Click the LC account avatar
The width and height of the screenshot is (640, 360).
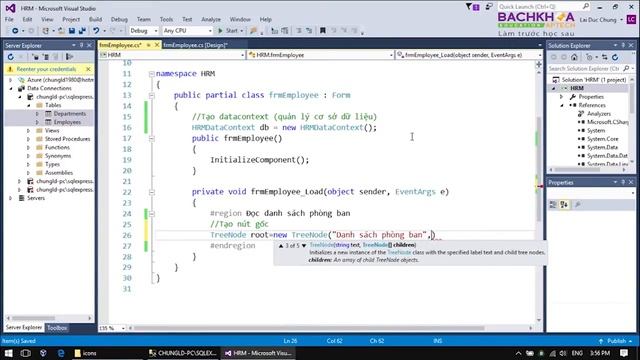click(x=631, y=19)
